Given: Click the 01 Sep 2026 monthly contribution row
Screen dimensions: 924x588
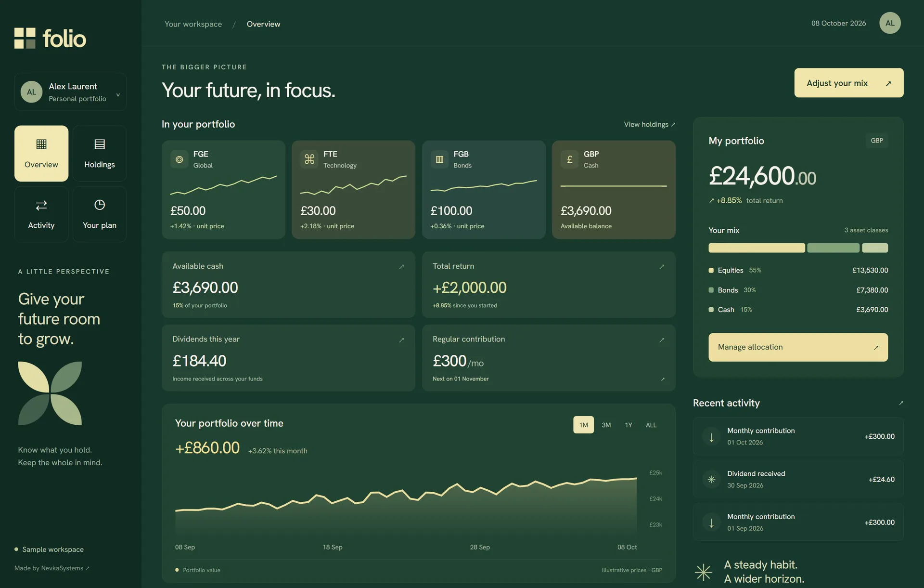Looking at the screenshot, I should coord(798,523).
